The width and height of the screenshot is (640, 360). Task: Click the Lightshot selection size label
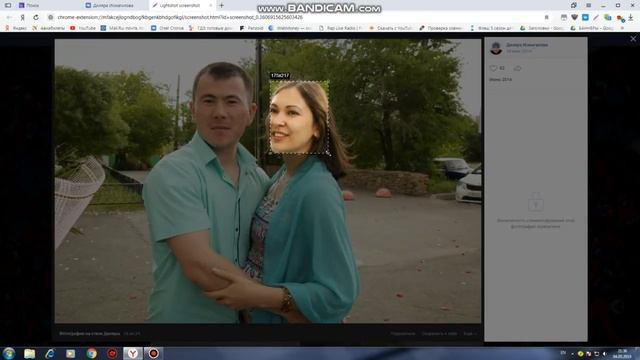pyautogui.click(x=280, y=76)
